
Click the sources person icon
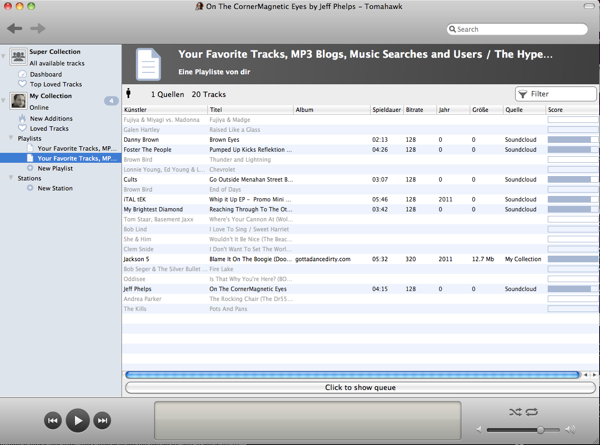point(129,93)
